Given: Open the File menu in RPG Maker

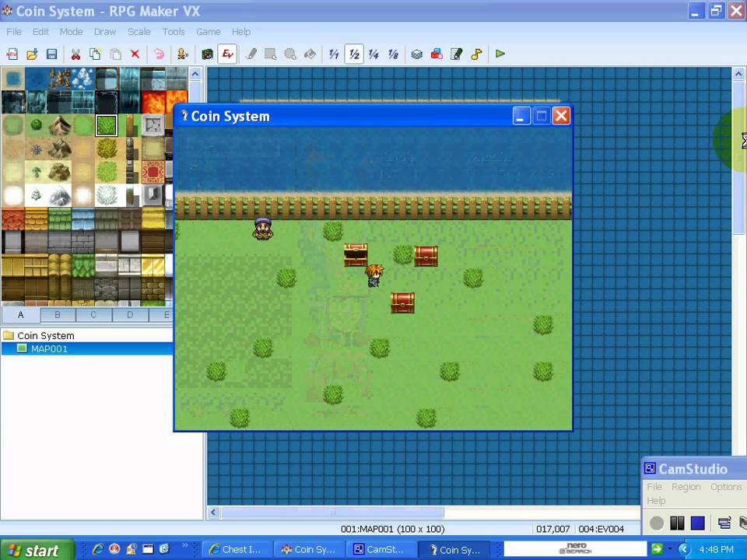Looking at the screenshot, I should (x=14, y=31).
